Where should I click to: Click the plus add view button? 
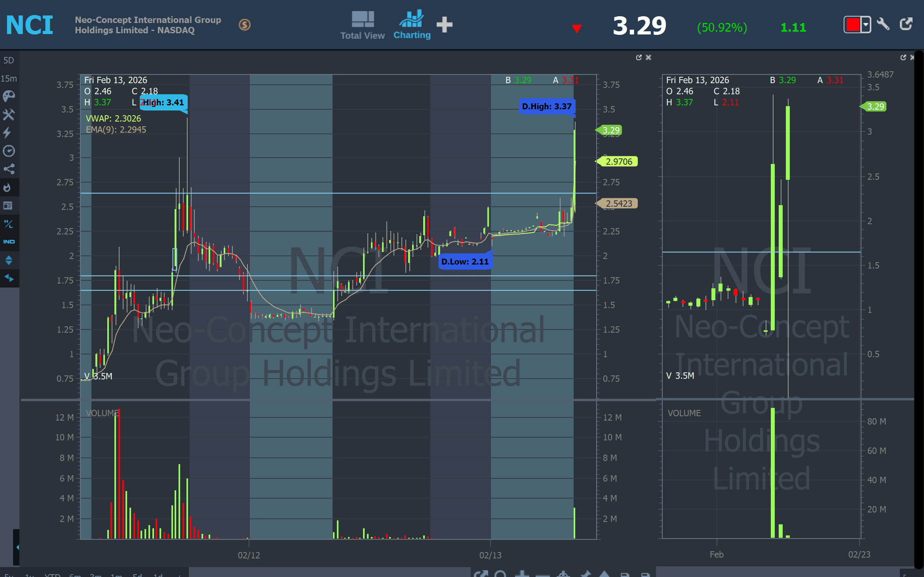click(x=444, y=25)
